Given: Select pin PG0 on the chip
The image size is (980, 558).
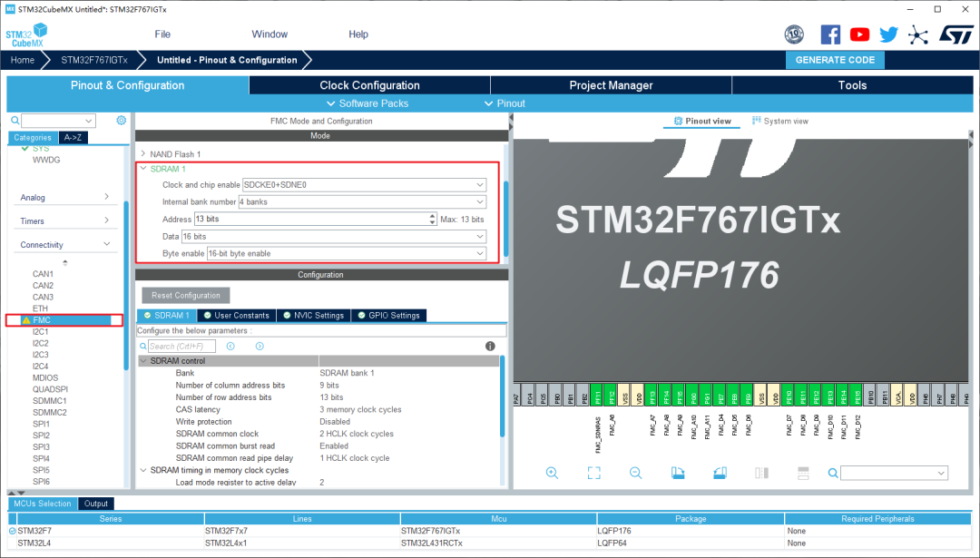Looking at the screenshot, I should click(692, 396).
